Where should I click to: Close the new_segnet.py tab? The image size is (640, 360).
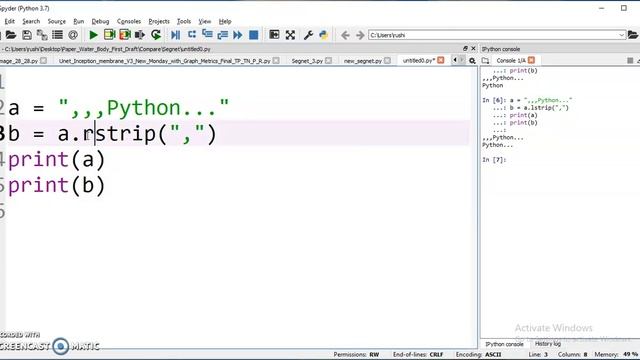point(387,60)
